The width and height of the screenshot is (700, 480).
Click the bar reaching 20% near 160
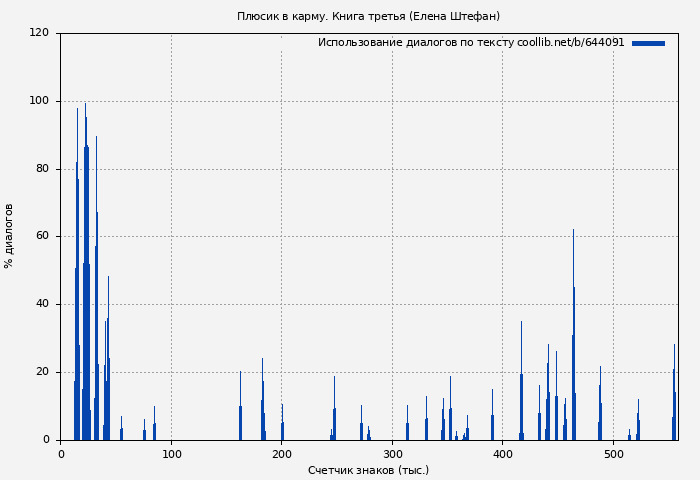tap(240, 410)
